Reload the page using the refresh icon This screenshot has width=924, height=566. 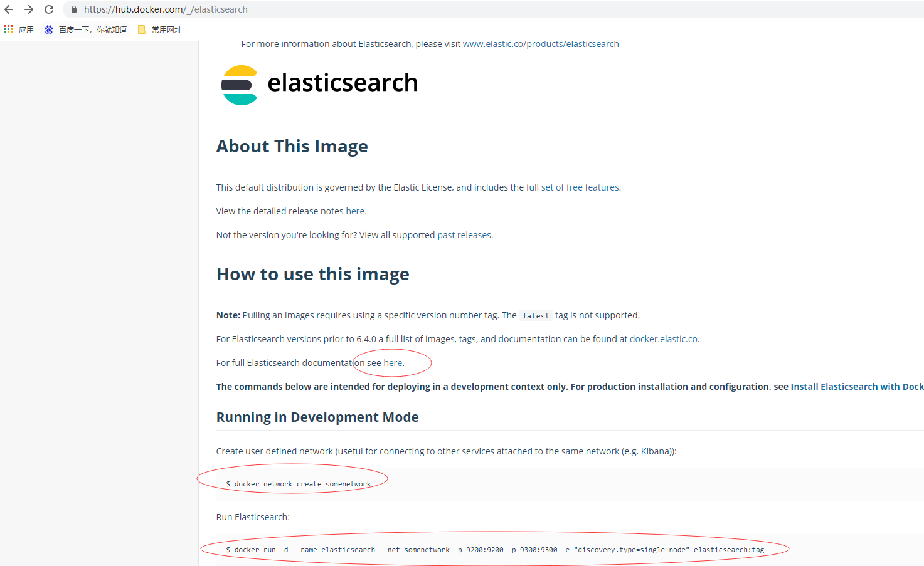49,9
